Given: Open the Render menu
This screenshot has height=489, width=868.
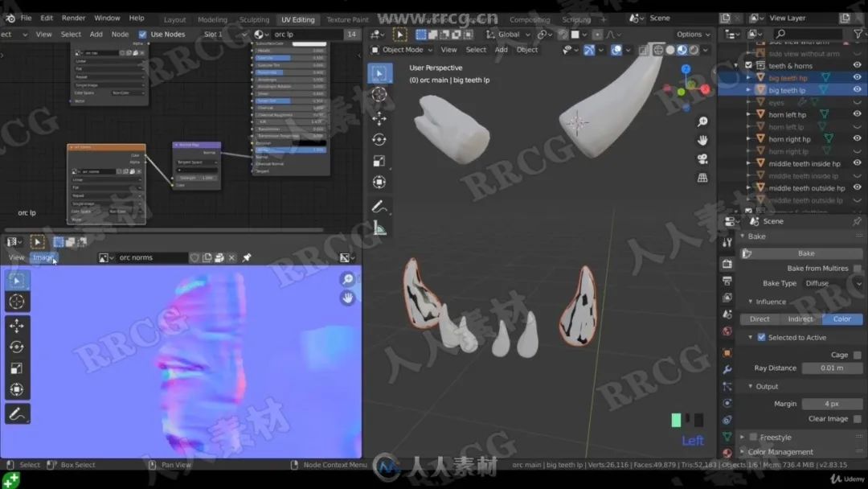Looking at the screenshot, I should tap(74, 18).
